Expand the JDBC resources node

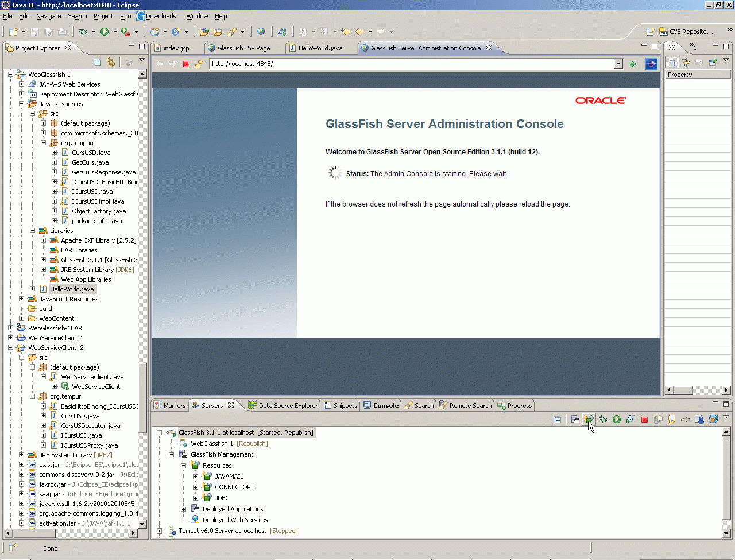click(195, 498)
